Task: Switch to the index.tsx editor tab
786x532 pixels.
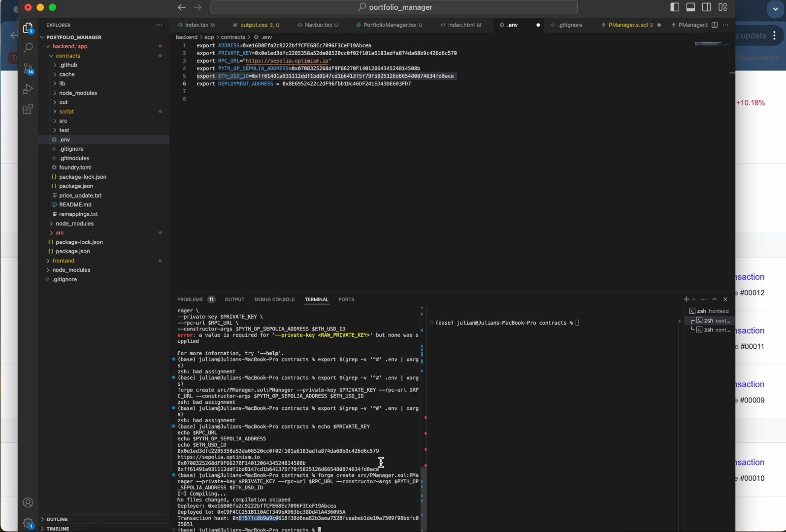Action: [x=196, y=25]
